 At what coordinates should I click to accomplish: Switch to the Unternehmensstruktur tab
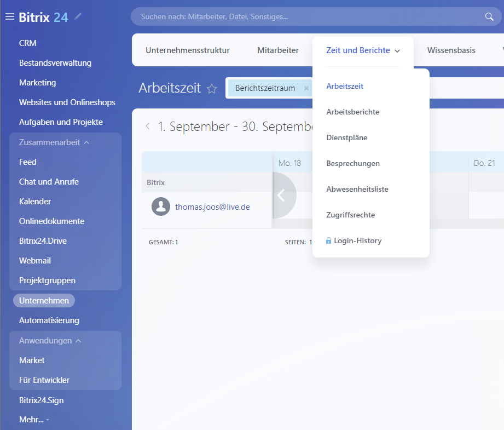point(187,50)
